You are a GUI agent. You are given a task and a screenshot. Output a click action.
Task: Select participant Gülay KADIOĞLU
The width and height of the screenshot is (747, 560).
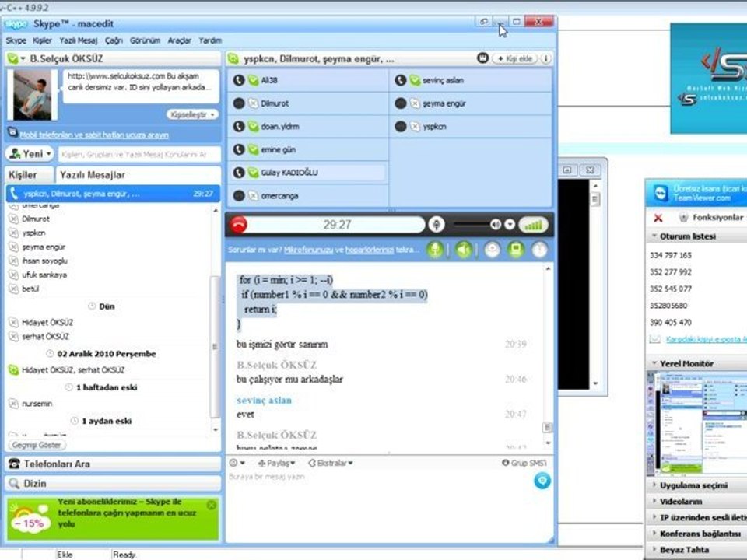coord(308,173)
